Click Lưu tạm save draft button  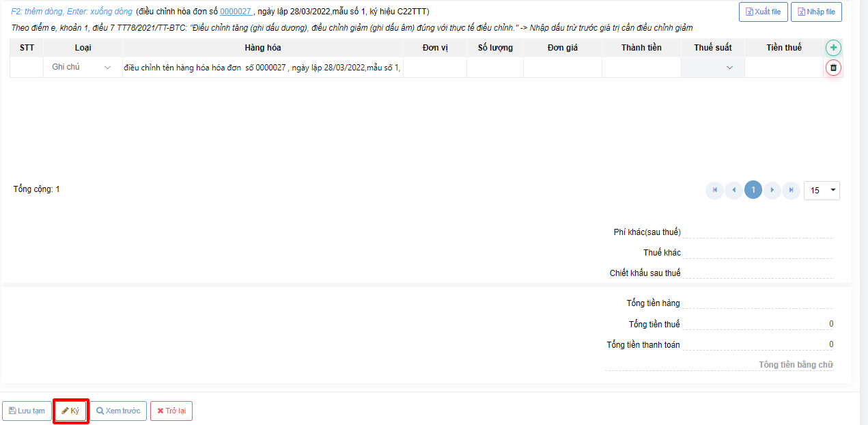tap(27, 411)
